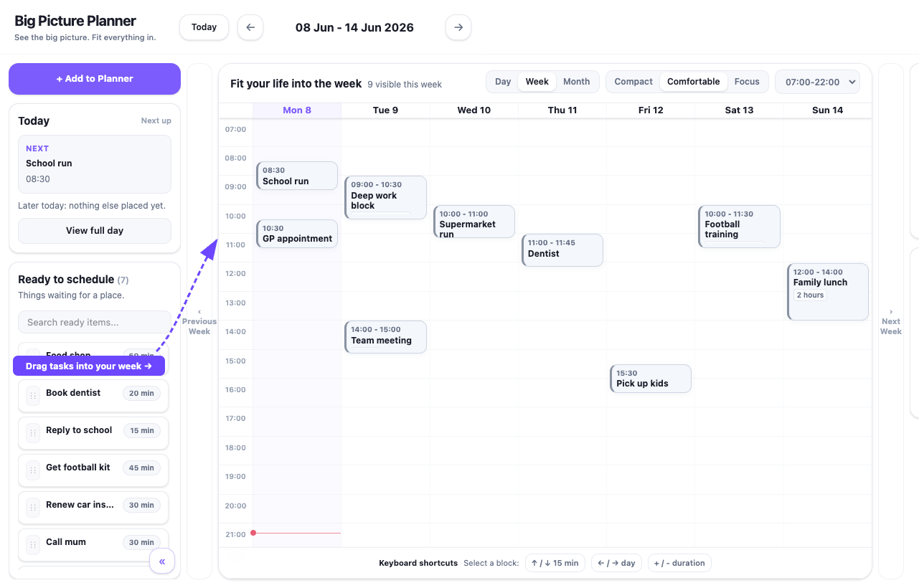Click the Wed 10 day header

(x=474, y=110)
